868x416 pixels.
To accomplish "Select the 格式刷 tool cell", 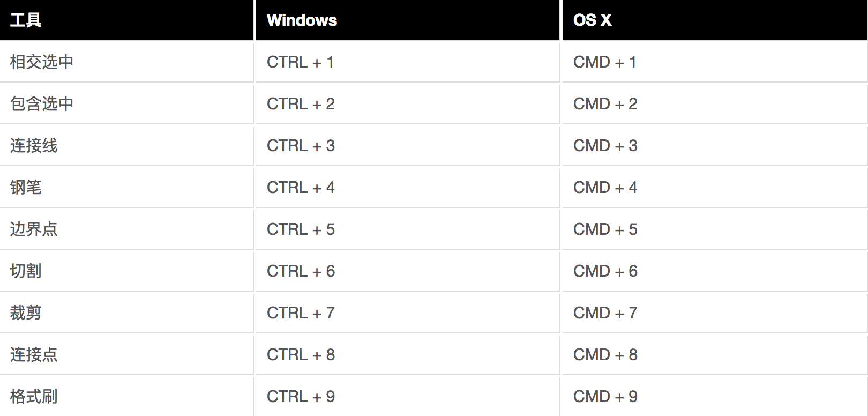I will pos(126,397).
